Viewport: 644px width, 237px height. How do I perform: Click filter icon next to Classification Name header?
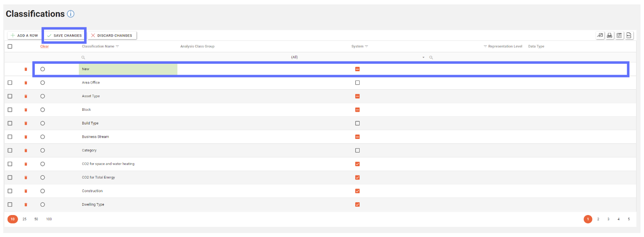[118, 46]
